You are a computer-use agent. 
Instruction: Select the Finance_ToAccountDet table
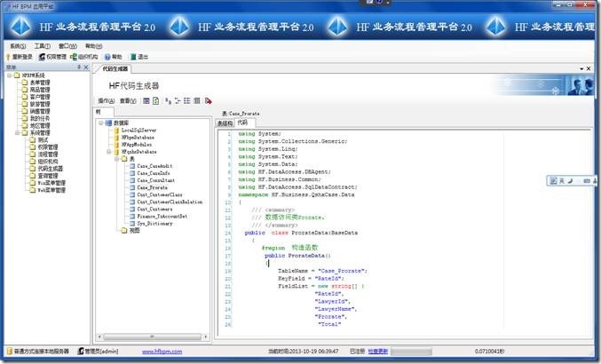point(159,216)
